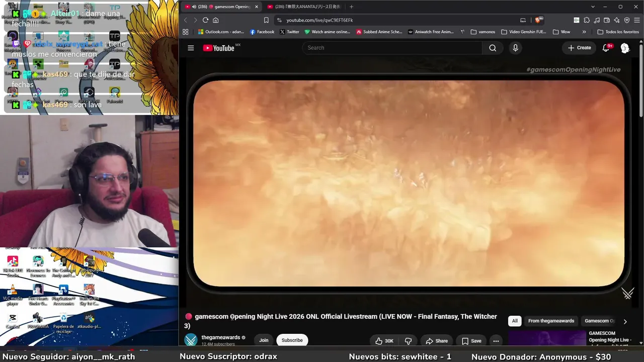Open the browser main menu
This screenshot has width=644, height=362.
tap(637, 20)
